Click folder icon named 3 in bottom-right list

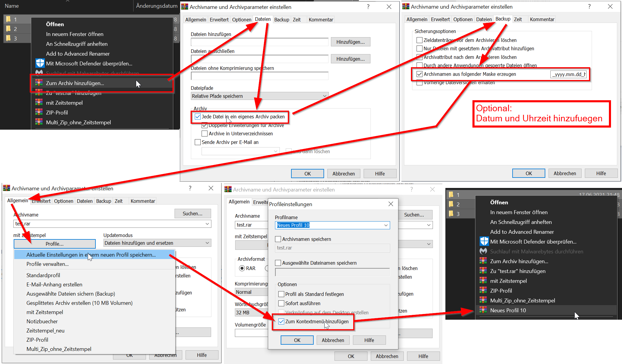(x=451, y=214)
